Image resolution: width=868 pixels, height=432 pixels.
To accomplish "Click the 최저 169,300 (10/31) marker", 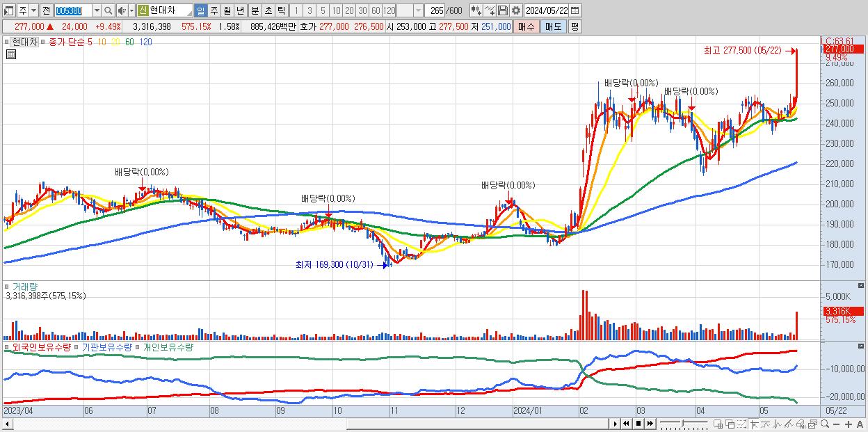I will click(340, 264).
